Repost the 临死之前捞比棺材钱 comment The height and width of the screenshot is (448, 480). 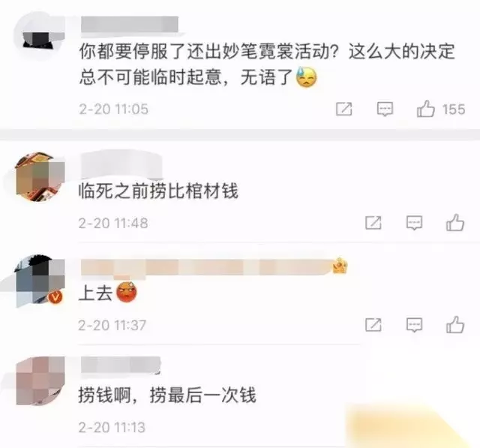coord(373,223)
